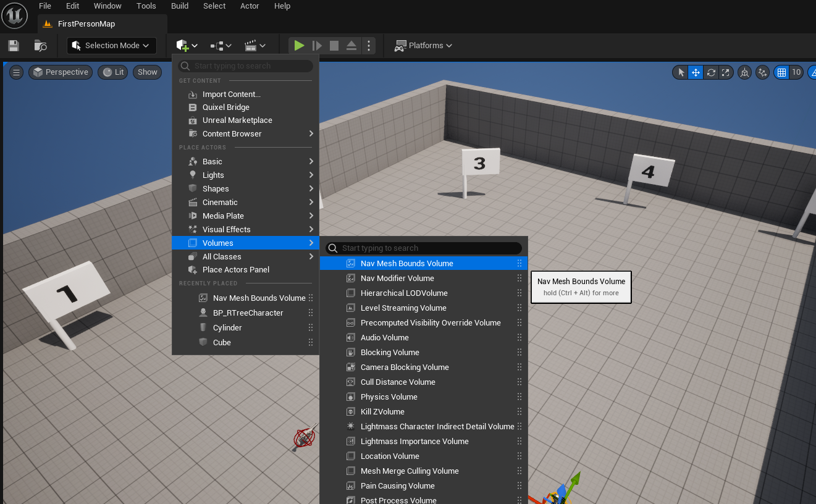
Task: Activate the Rotate tool in the viewport
Action: (x=711, y=72)
